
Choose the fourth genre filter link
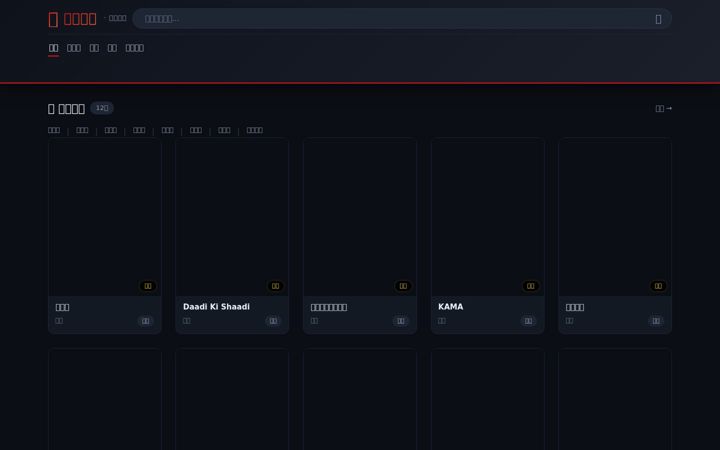139,130
